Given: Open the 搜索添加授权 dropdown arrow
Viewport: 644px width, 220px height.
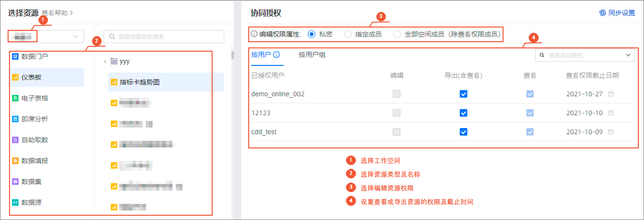Looking at the screenshot, I should pos(629,55).
